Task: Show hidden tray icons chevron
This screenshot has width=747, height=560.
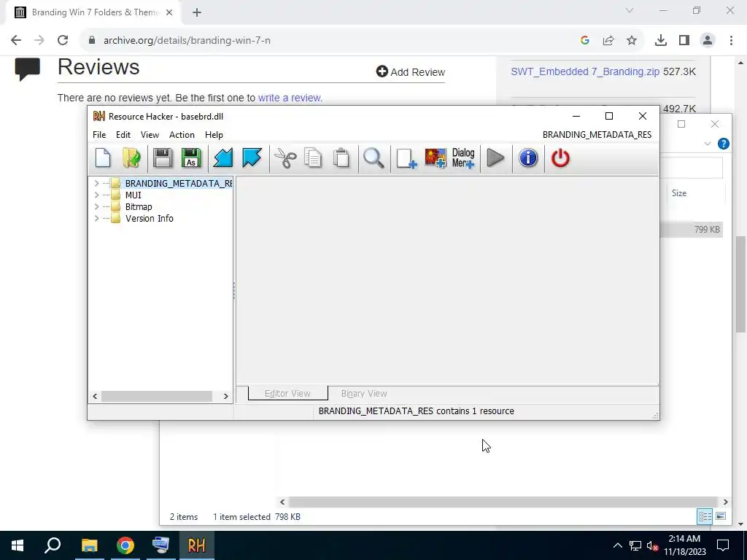Action: pos(617,545)
